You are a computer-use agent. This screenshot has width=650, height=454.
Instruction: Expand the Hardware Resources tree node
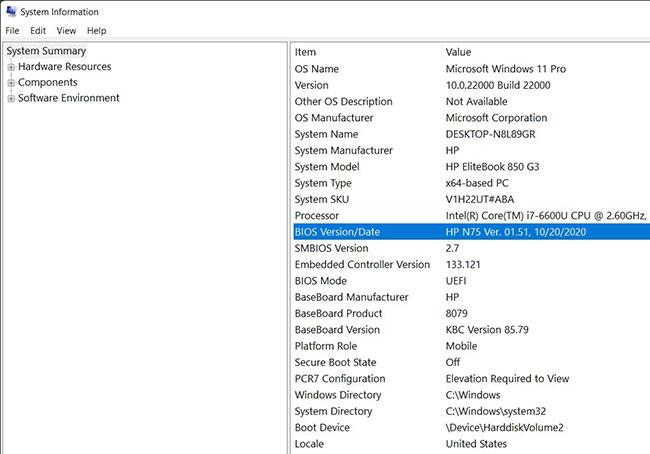(11, 67)
